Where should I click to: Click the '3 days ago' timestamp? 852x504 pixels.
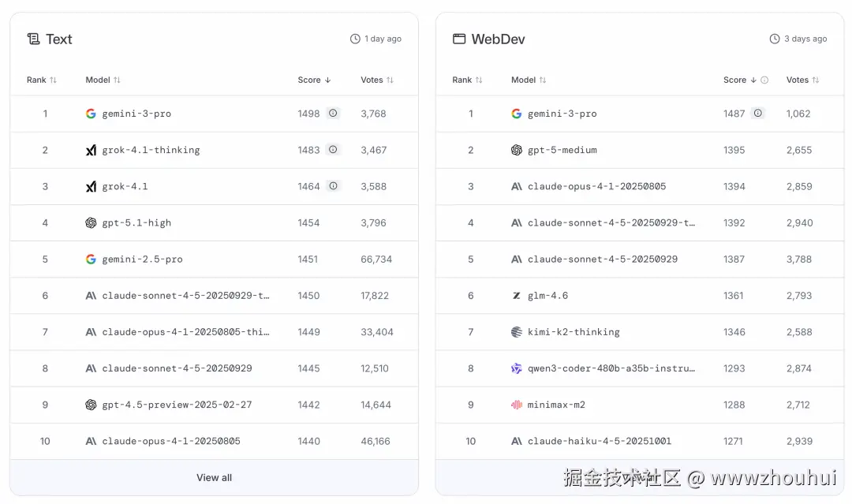805,39
